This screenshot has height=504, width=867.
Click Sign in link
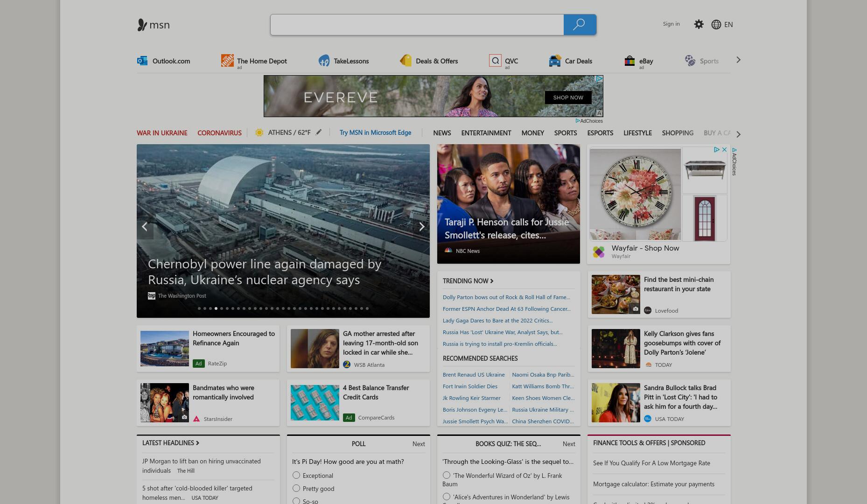(671, 24)
